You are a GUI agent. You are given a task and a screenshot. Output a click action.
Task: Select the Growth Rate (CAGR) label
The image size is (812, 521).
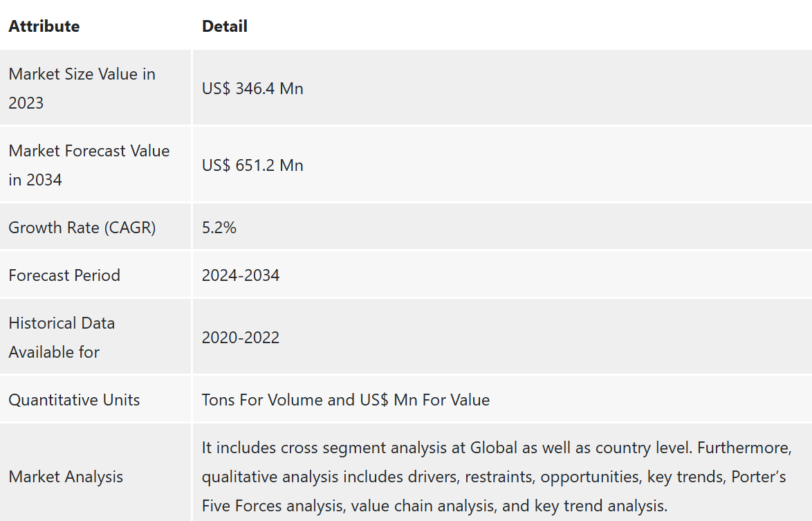click(82, 228)
